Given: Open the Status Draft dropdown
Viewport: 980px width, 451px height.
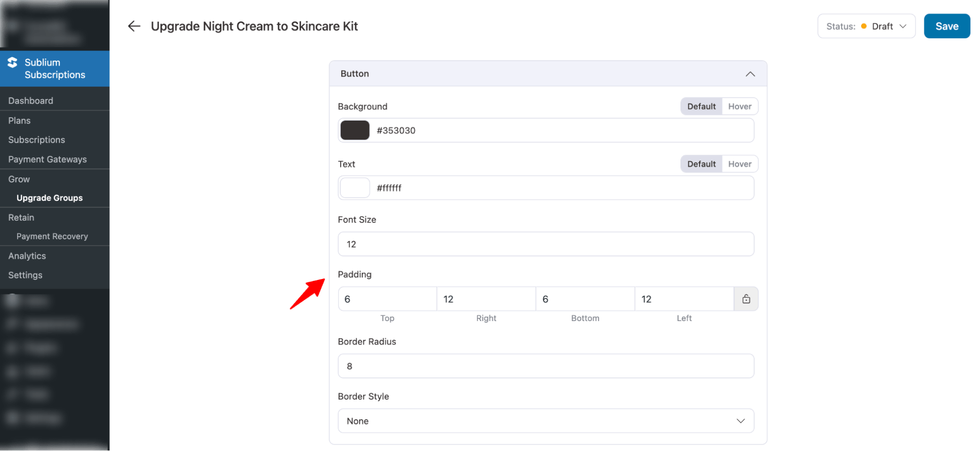Looking at the screenshot, I should [866, 26].
